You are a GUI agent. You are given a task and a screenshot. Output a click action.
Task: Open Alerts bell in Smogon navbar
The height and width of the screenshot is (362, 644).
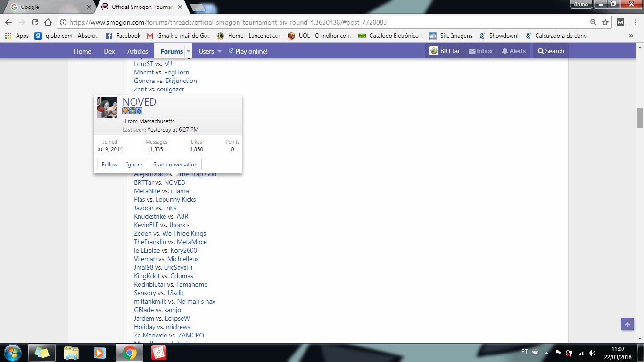(513, 51)
